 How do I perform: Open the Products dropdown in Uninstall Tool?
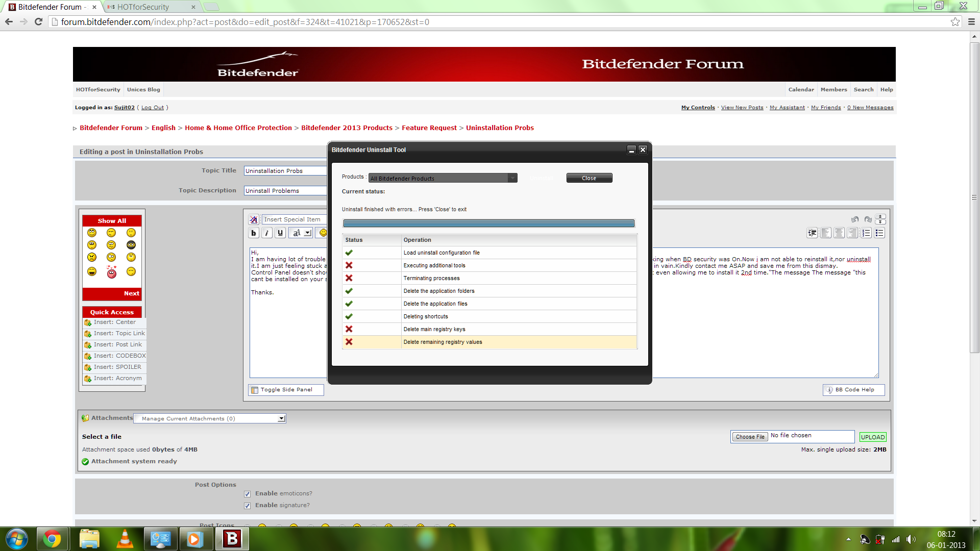click(443, 178)
